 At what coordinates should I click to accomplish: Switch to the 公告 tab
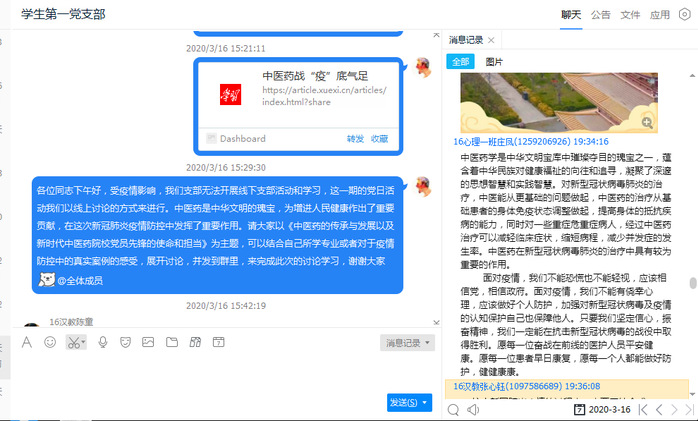coord(600,15)
